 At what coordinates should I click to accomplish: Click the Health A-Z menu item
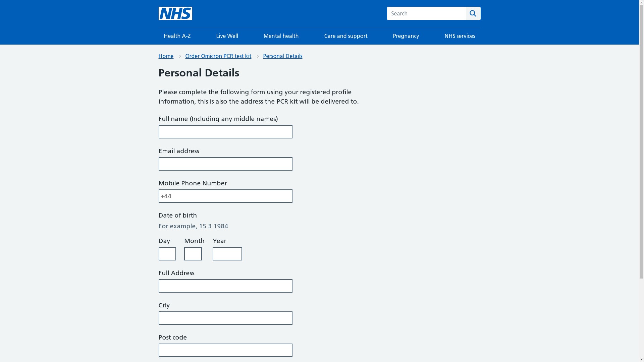pyautogui.click(x=176, y=36)
